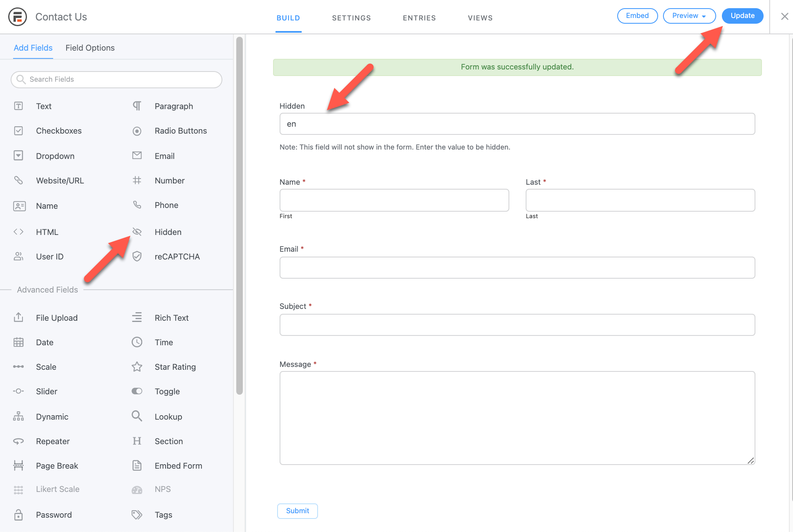This screenshot has width=793, height=532.
Task: Click the First name input field
Action: pyautogui.click(x=394, y=200)
